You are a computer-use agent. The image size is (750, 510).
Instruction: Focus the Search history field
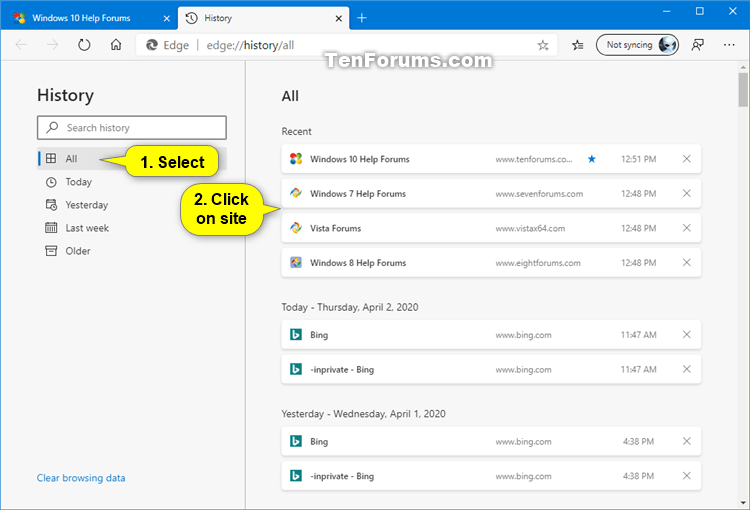(x=132, y=128)
